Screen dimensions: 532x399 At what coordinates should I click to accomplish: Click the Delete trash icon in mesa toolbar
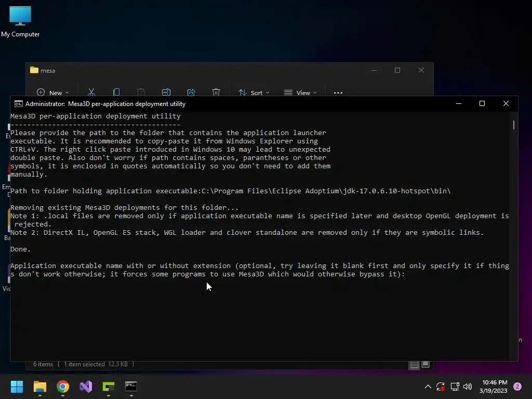[x=216, y=92]
